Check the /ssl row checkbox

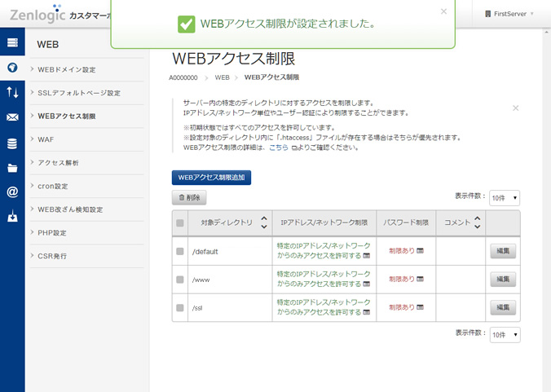180,308
